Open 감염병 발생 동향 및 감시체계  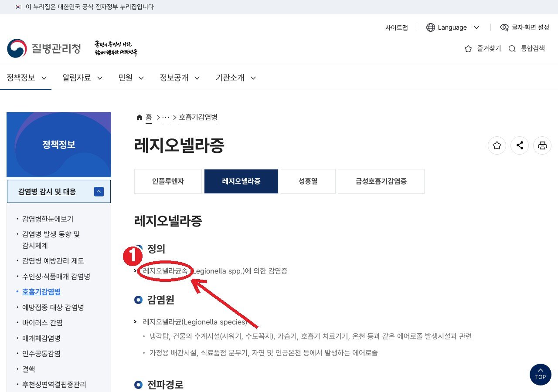click(x=51, y=240)
